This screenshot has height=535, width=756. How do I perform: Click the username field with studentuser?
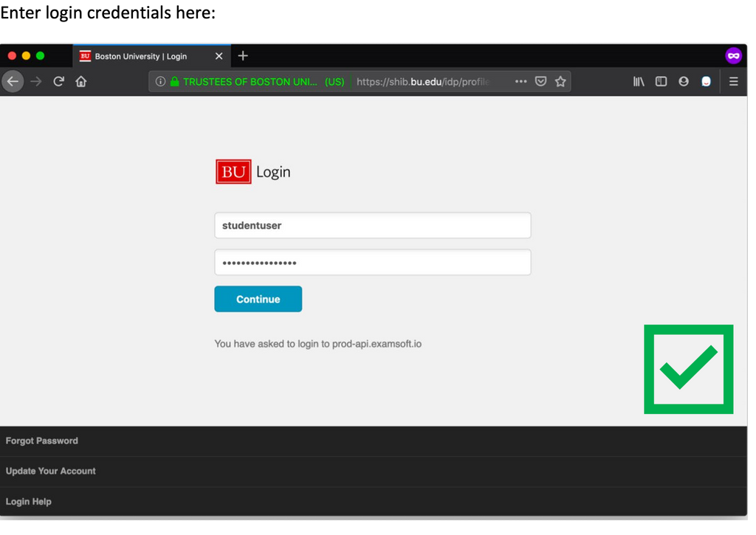point(373,225)
